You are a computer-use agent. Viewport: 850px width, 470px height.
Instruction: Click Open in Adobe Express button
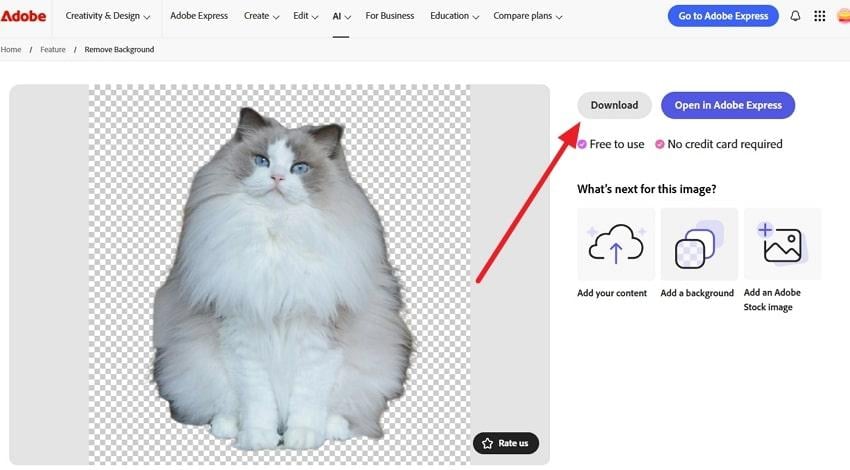point(728,105)
